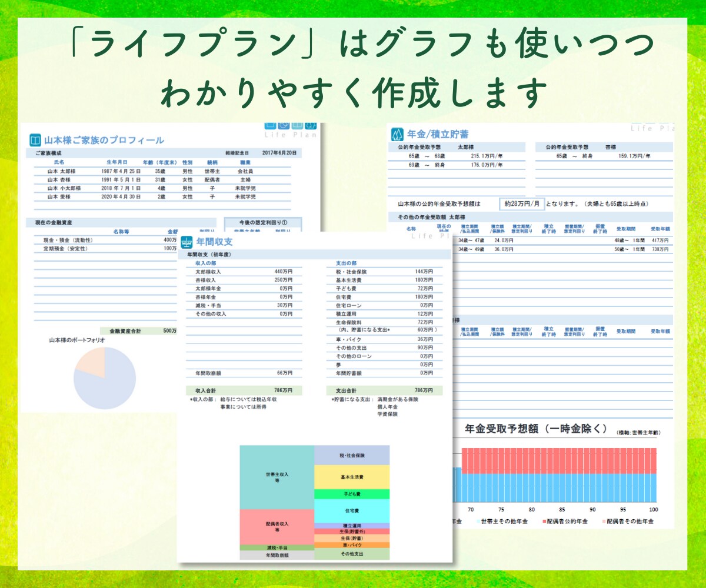Viewport: 706px width, 588px height.
Task: Click the 生保(貯蓄外) chart block
Action: tap(352, 532)
